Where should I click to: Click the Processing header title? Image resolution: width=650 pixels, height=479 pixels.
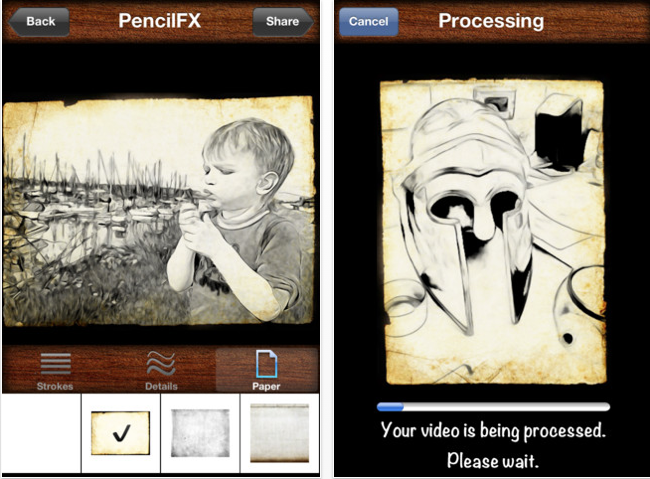491,22
